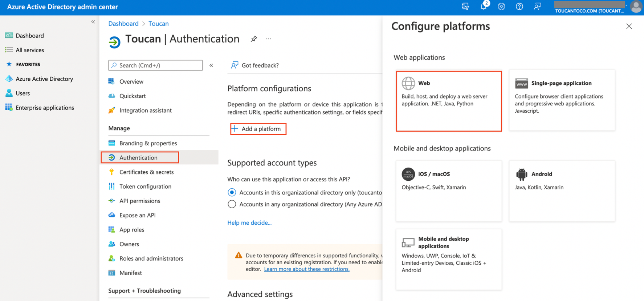Click the Azure Active Directory diamond icon

(x=9, y=79)
